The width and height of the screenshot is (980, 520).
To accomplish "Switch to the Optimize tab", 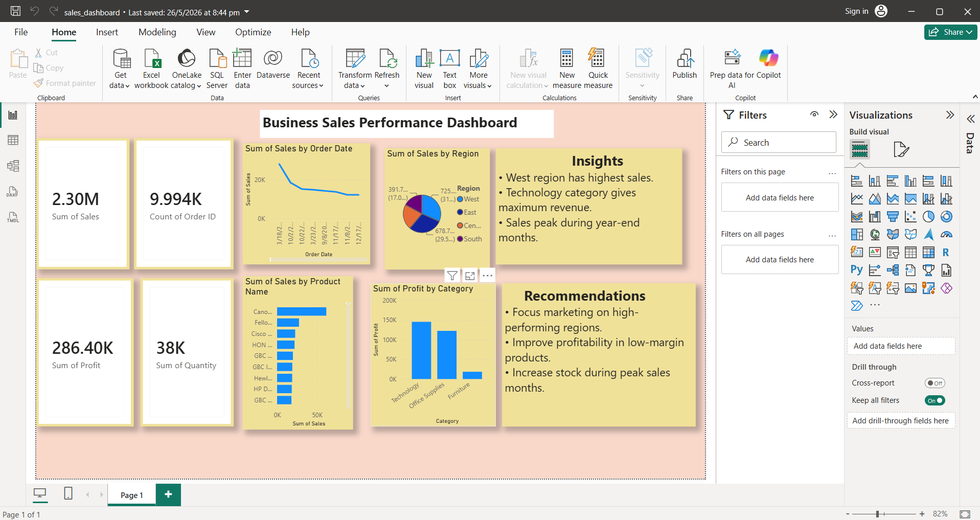I will [x=253, y=32].
